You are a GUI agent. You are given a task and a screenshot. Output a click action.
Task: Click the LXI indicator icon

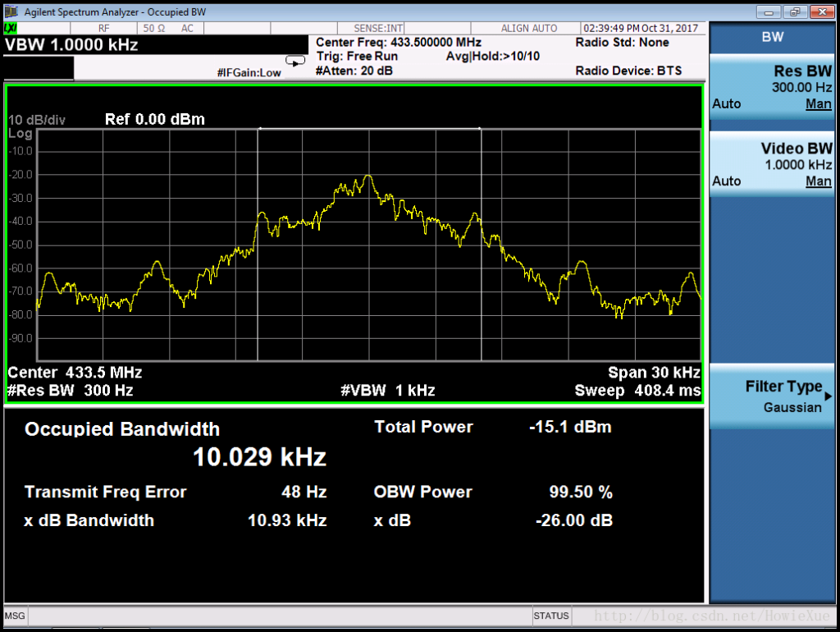pos(11,28)
